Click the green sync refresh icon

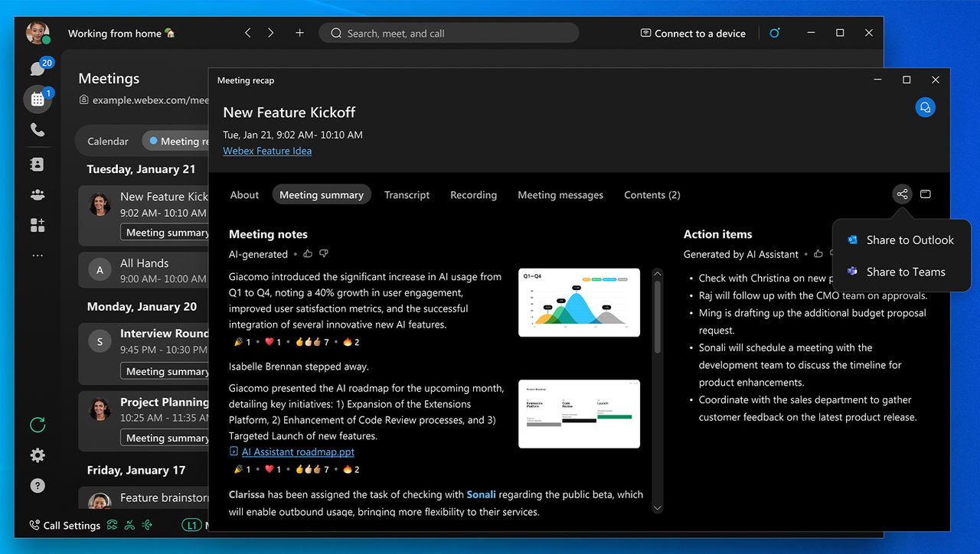[38, 425]
